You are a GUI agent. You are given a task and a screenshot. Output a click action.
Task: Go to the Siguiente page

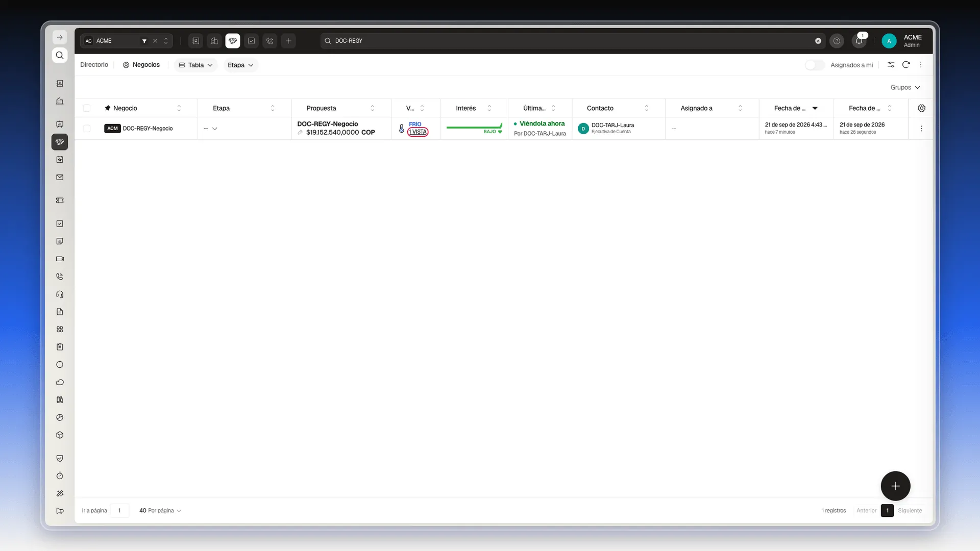point(910,511)
